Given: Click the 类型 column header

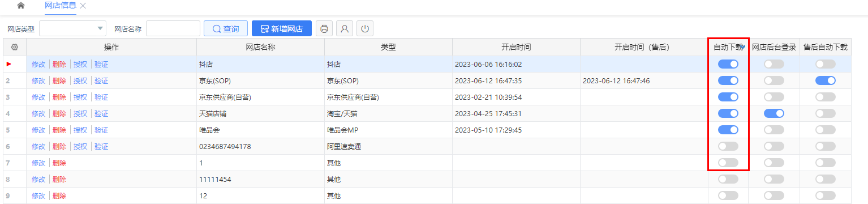Looking at the screenshot, I should (x=388, y=48).
